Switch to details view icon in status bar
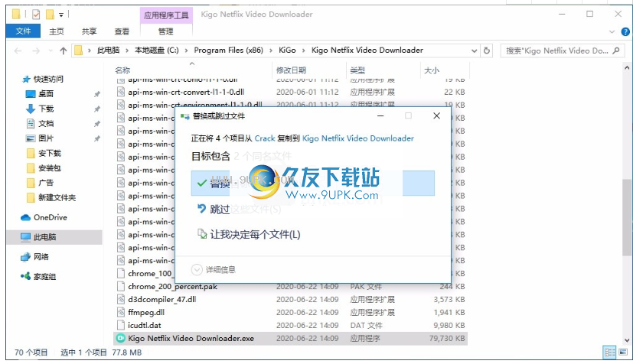This screenshot has height=364, width=633. [609, 353]
